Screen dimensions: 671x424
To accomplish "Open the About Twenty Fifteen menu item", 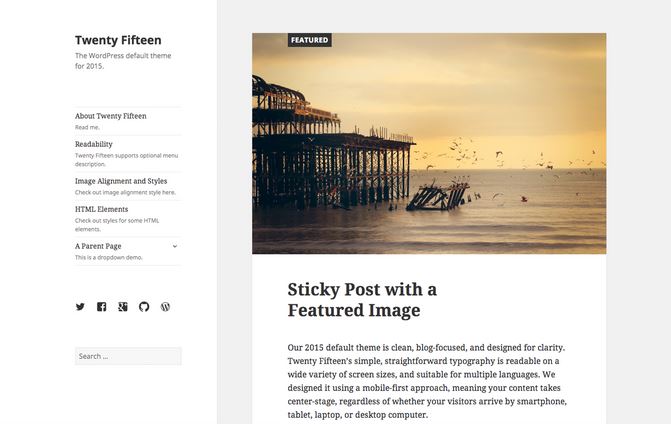I will (x=110, y=116).
